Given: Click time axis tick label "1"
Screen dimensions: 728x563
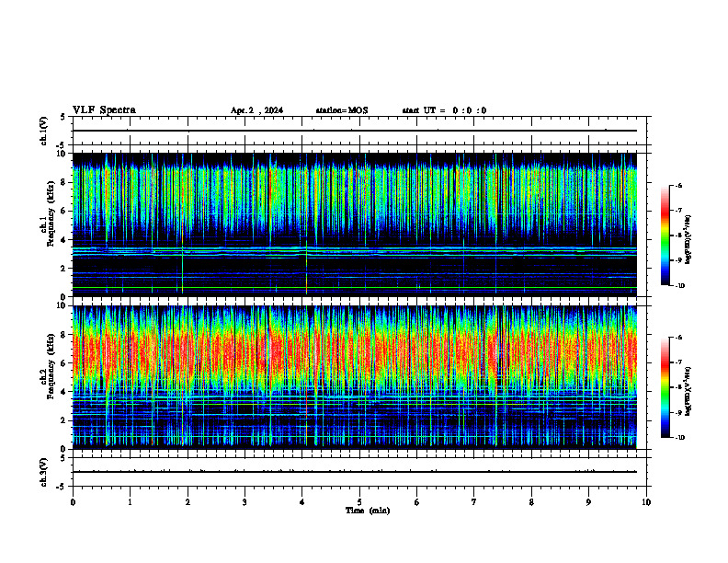Looking at the screenshot, I should pyautogui.click(x=130, y=502).
